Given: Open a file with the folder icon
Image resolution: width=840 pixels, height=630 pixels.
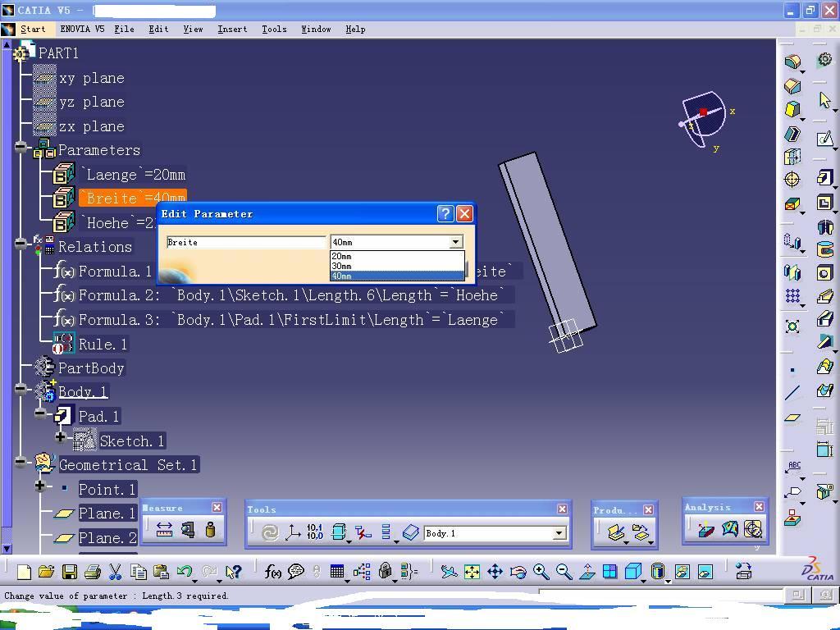Looking at the screenshot, I should pos(47,572).
